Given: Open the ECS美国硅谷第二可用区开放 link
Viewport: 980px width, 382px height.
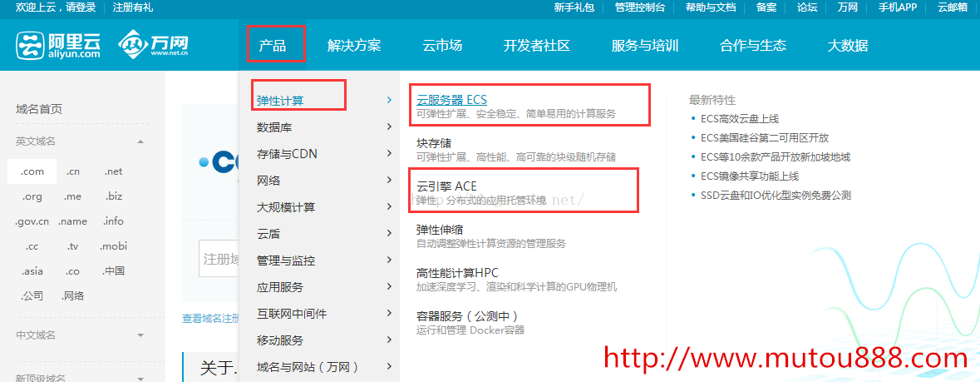Looking at the screenshot, I should [x=765, y=138].
